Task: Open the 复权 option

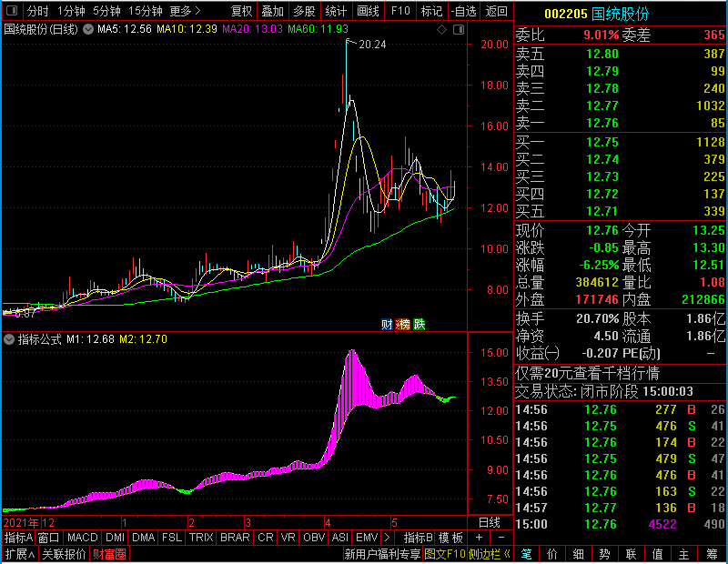Action: [241, 11]
